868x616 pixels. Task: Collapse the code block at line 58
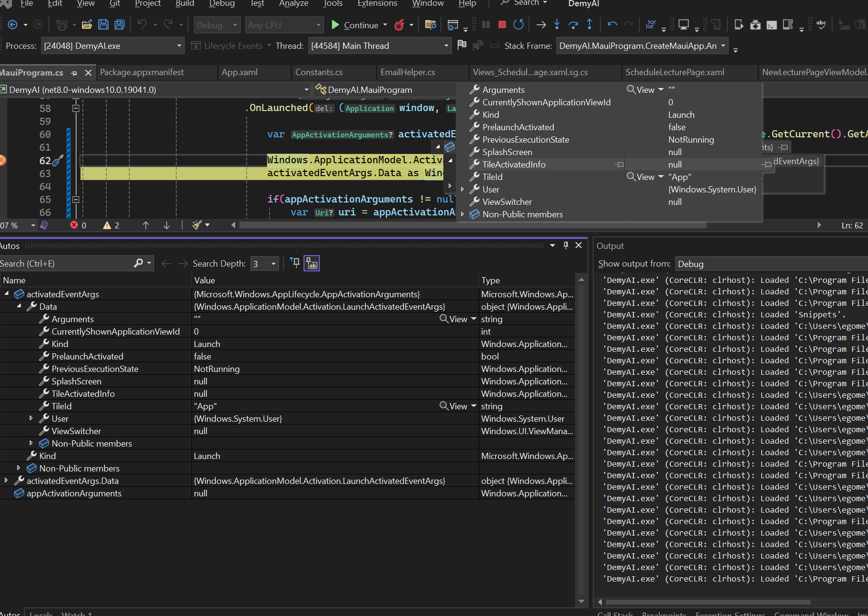[76, 109]
